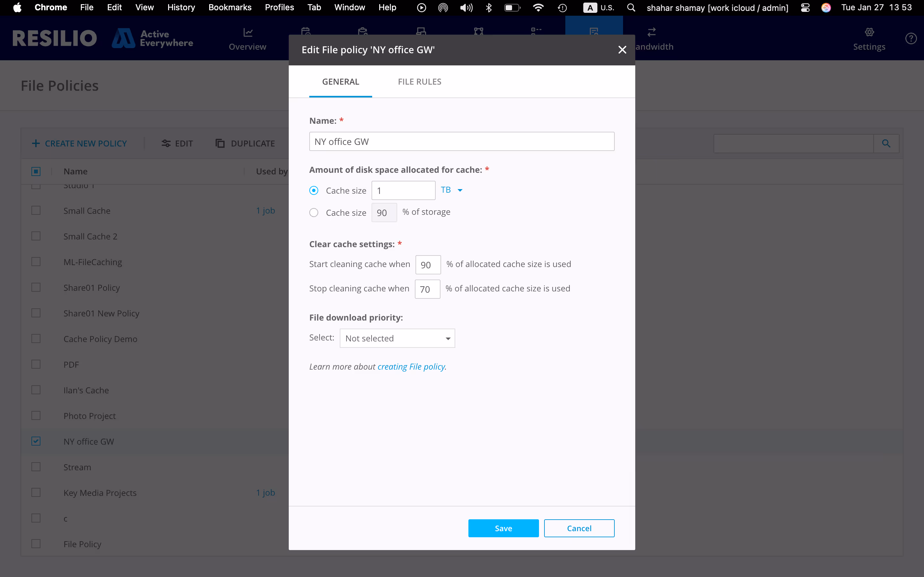Open the Bookmarks menu in the menu bar

pyautogui.click(x=230, y=7)
